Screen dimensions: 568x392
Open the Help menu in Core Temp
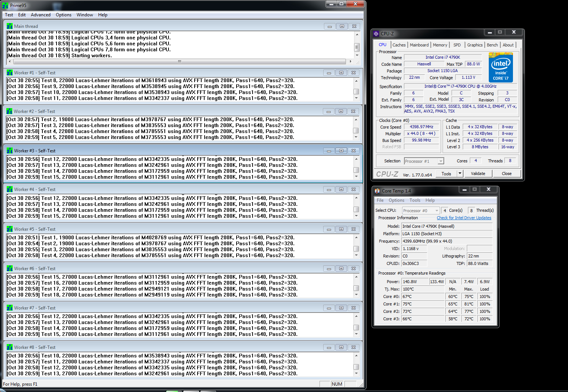point(430,200)
